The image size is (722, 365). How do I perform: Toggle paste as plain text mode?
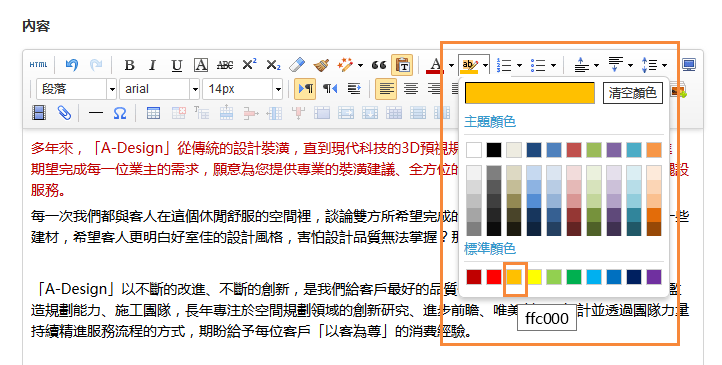402,65
